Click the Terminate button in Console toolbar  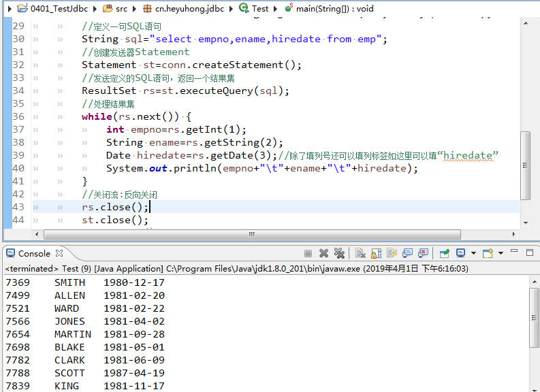coord(308,254)
